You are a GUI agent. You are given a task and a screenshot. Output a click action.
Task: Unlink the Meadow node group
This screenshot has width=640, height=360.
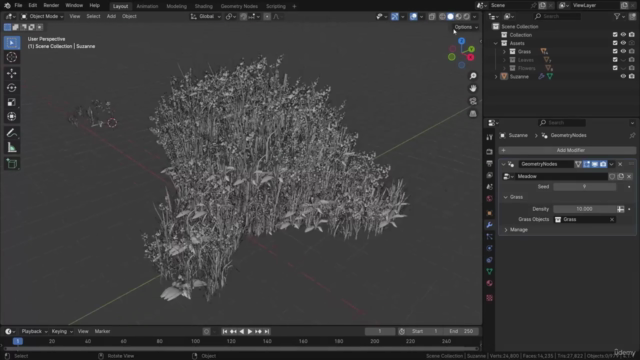(629, 176)
